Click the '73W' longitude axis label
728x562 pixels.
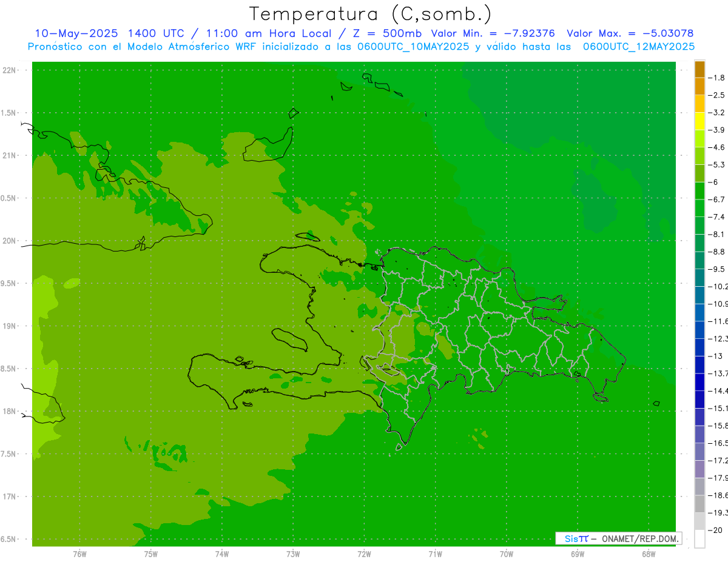pos(293,554)
